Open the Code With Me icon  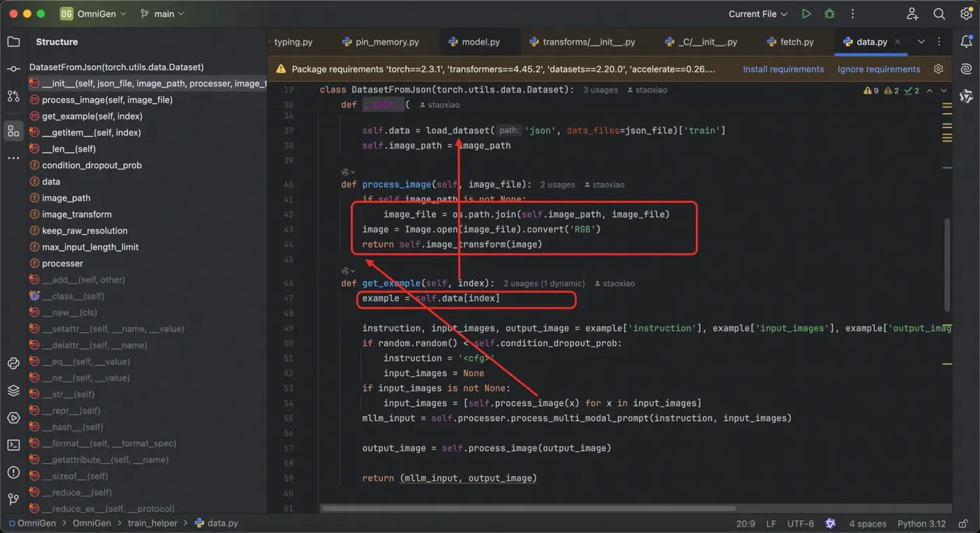pos(912,14)
